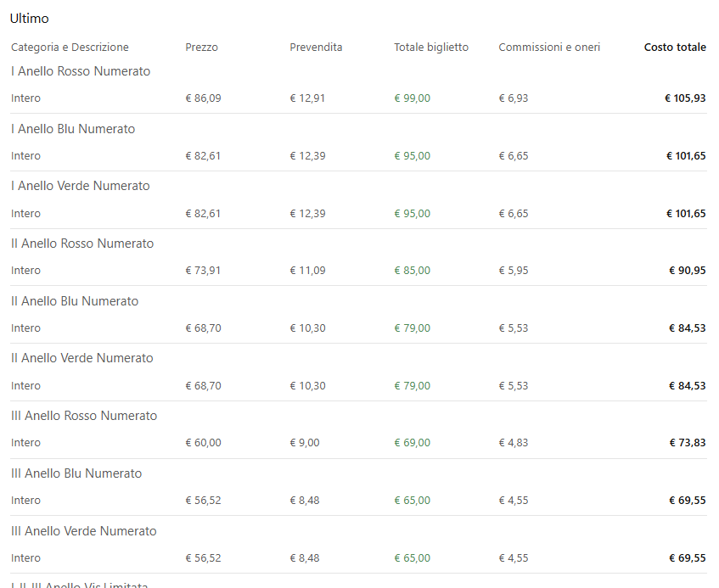Screen dimensions: 719x588
Task: Select the 'Categoria e Descrizione' column header
Action: point(70,48)
